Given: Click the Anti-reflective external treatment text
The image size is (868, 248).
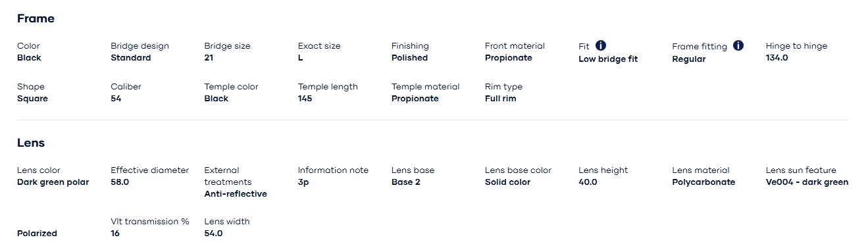Looking at the screenshot, I should click(x=236, y=194).
